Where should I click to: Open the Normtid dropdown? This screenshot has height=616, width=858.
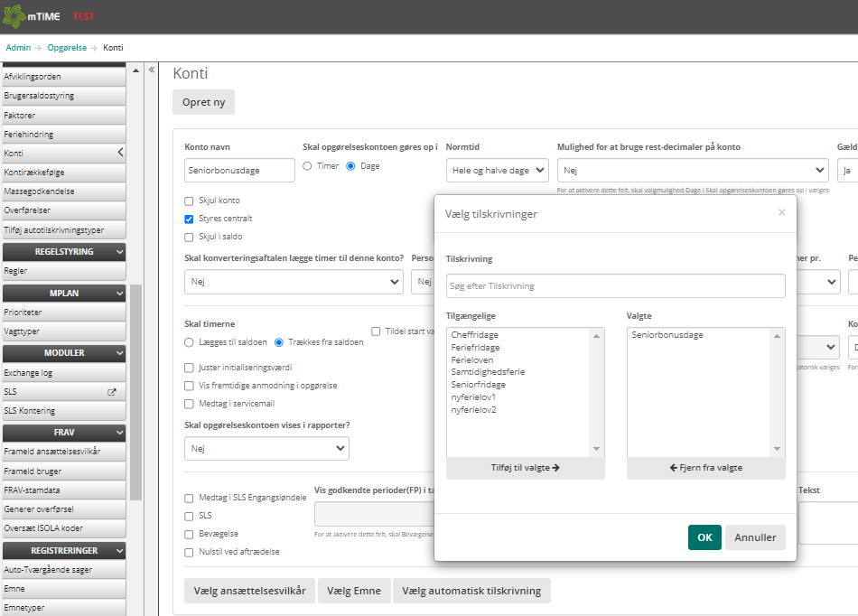pyautogui.click(x=497, y=170)
